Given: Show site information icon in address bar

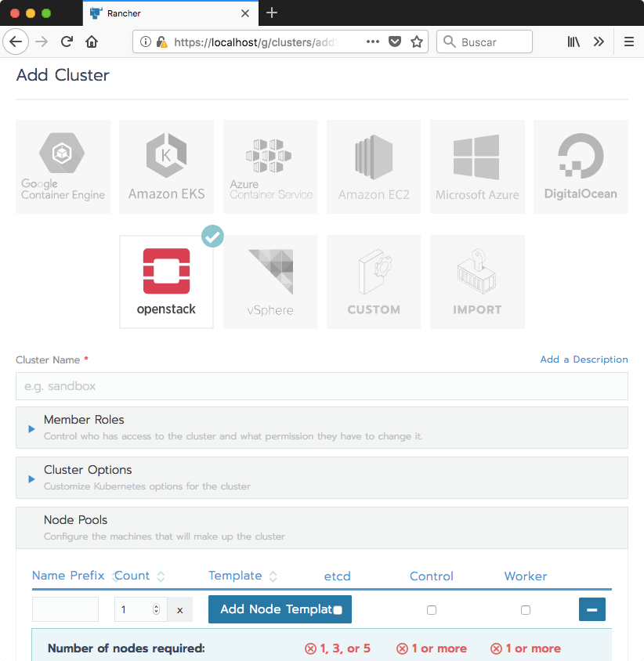Looking at the screenshot, I should (x=146, y=42).
